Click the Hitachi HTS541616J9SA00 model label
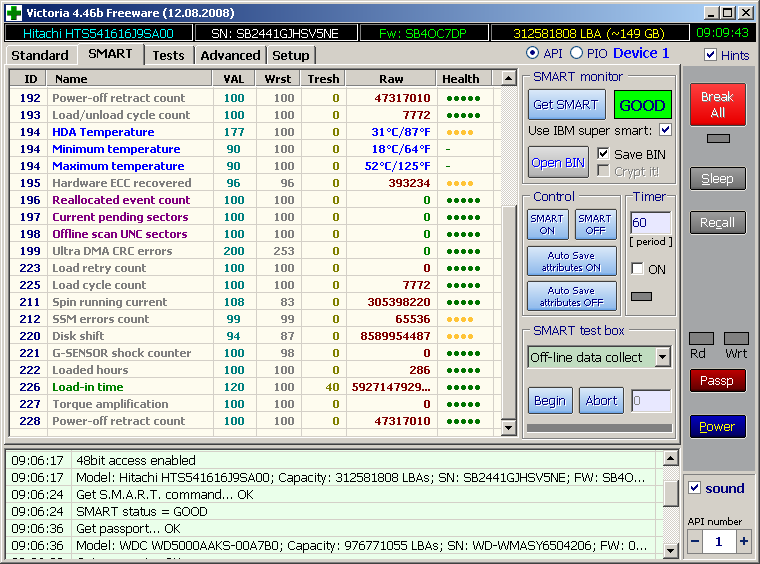Screen dimensions: 760x564 click(98, 33)
